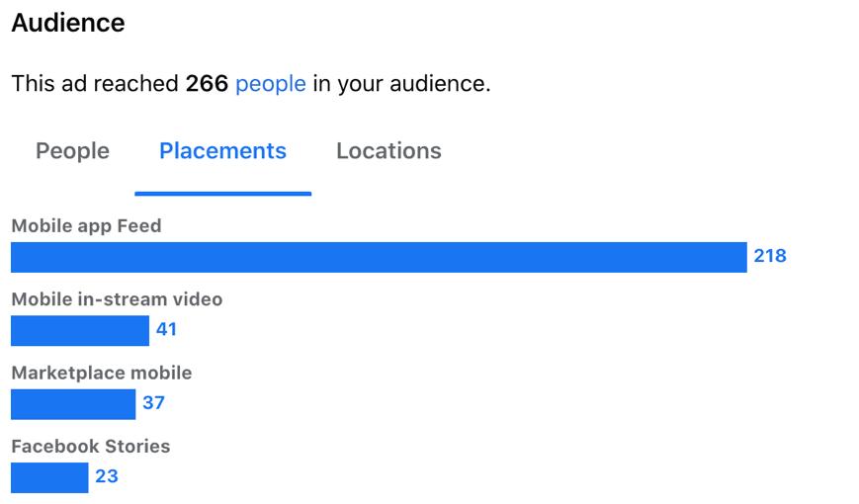Click the Mobile in-stream video bar
The image size is (859, 504).
tap(80, 330)
